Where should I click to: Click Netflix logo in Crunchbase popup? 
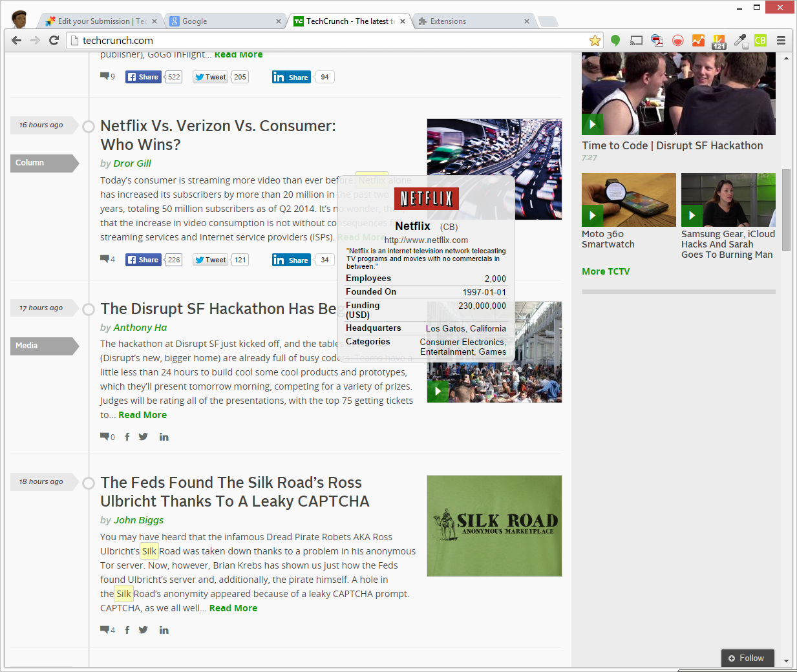click(x=426, y=198)
